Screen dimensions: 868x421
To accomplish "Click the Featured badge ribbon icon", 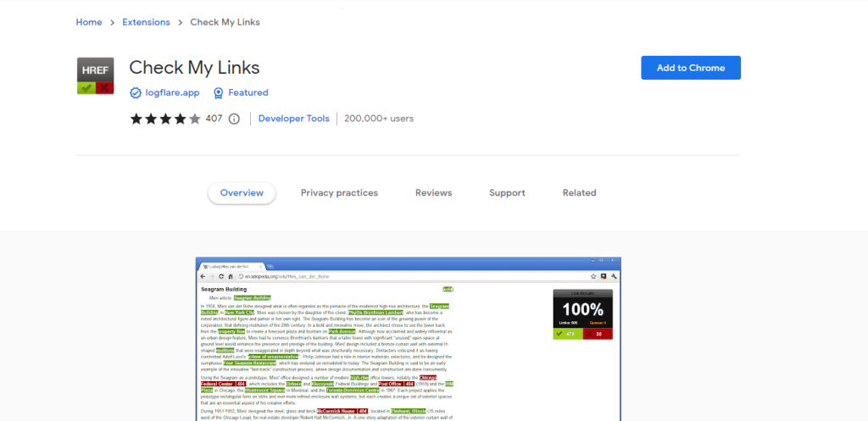I will point(219,92).
